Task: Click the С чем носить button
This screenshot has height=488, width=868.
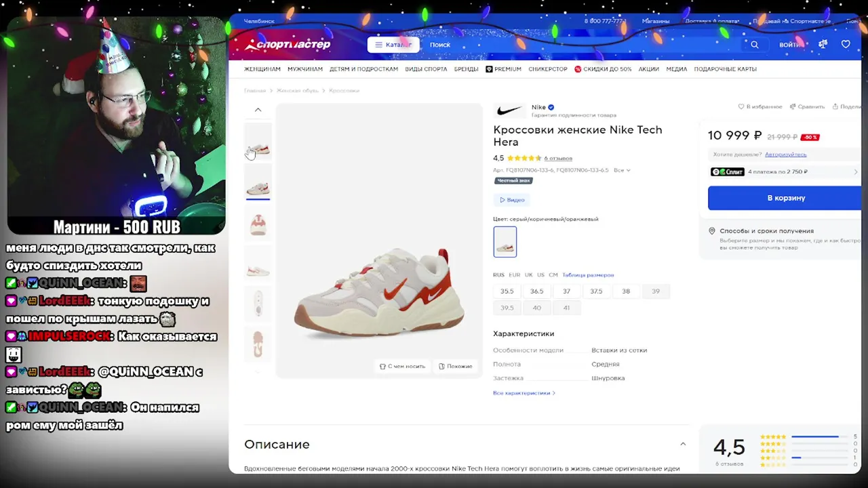Action: point(402,366)
